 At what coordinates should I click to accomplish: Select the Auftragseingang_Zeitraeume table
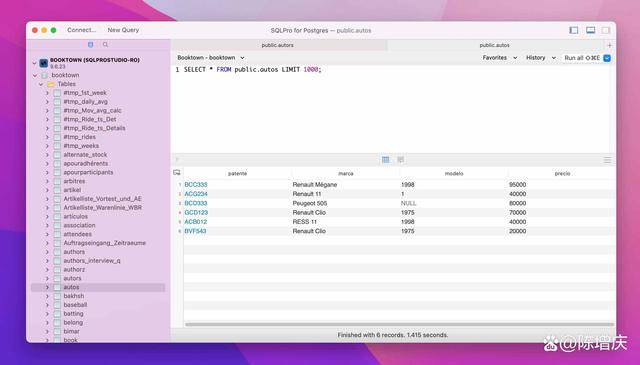104,243
